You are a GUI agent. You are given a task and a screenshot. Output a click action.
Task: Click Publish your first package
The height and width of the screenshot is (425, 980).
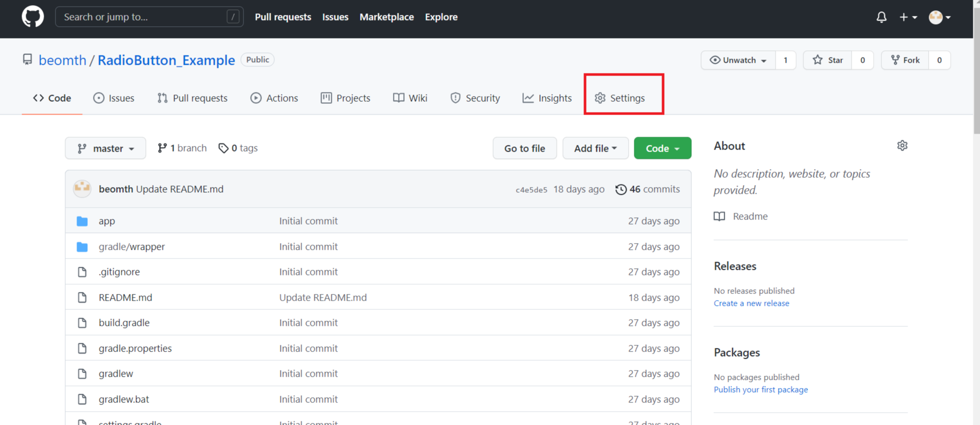(x=761, y=390)
